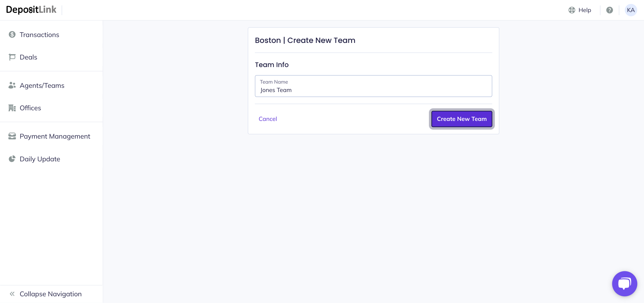Viewport: 644px width, 303px height.
Task: Click the Deals flag icon
Action: coord(12,57)
